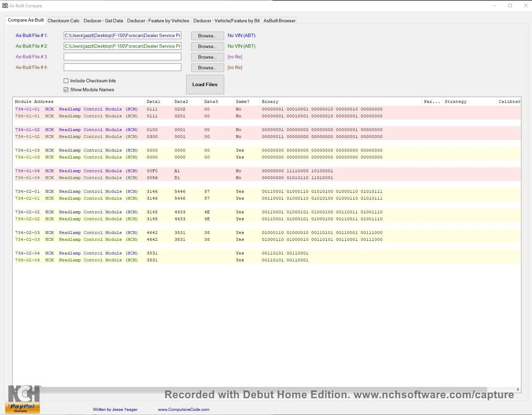Viewport: 532px width, 415px height.
Task: Click the PayPal Donate icon
Action: click(x=22, y=408)
